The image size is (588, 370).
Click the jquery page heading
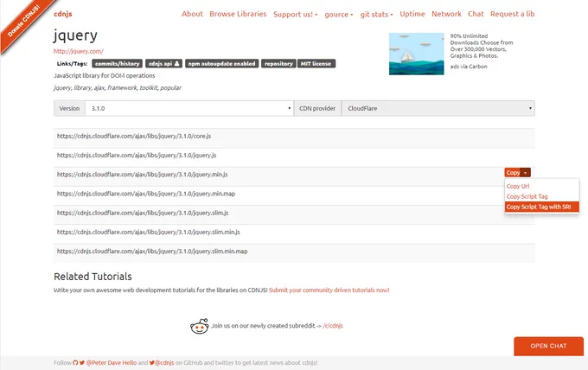[75, 35]
